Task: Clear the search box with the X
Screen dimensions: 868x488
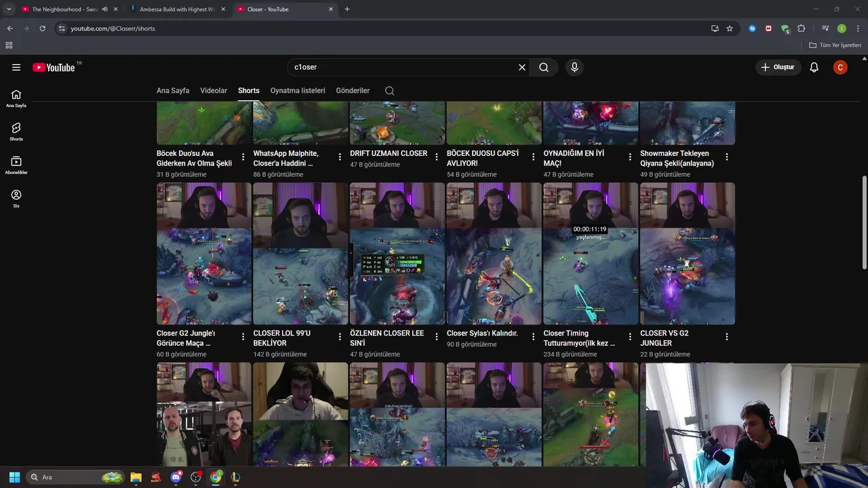Action: (x=522, y=67)
